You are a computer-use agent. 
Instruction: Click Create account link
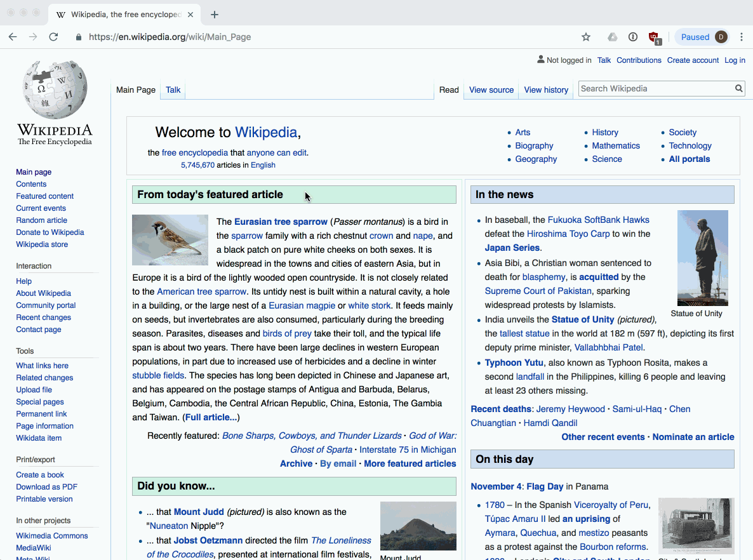693,60
